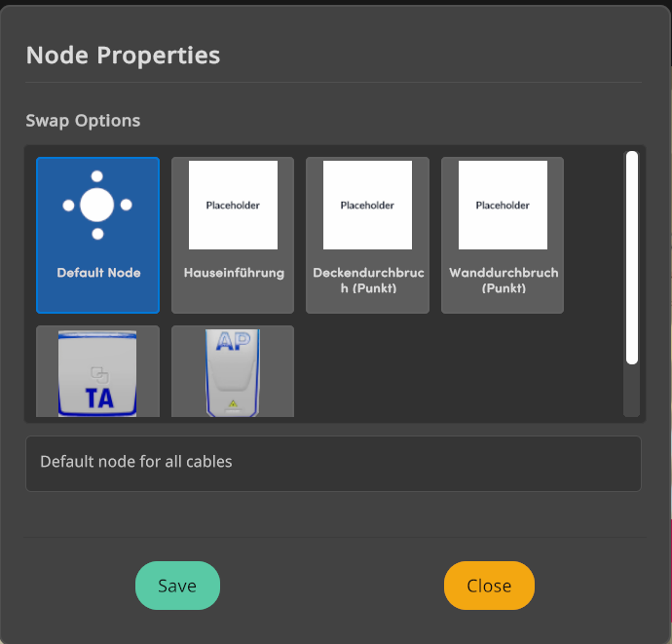Click the Swap Options scrollbar thumb
This screenshot has height=644, width=672.
click(x=632, y=257)
